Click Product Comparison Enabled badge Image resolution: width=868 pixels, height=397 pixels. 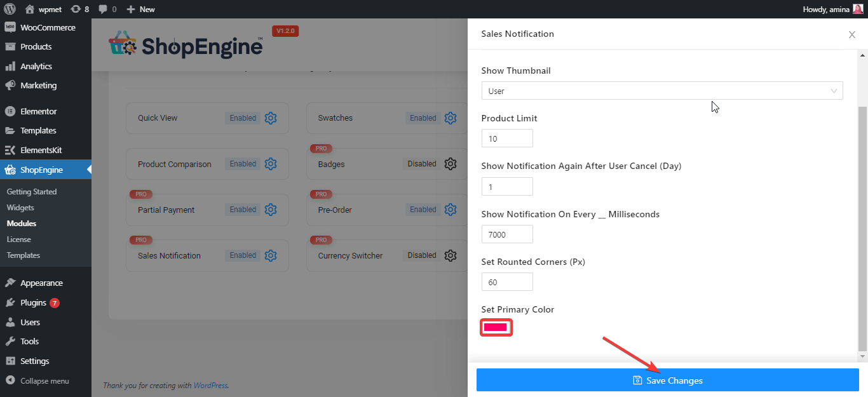point(243,164)
